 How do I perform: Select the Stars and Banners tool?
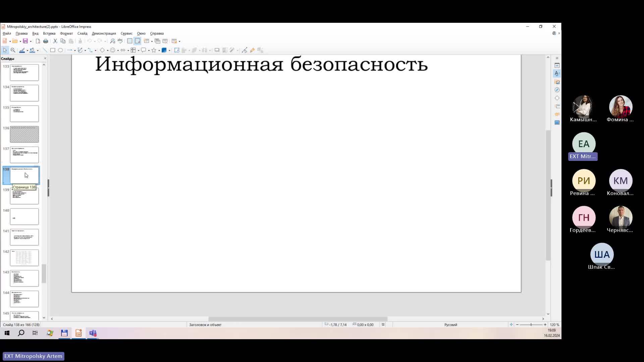(x=154, y=50)
